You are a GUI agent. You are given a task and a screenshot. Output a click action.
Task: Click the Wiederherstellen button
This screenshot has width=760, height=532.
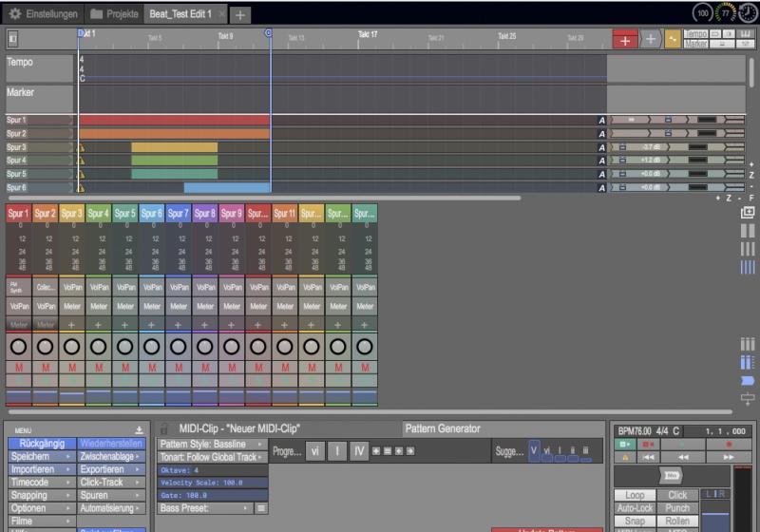tap(111, 444)
